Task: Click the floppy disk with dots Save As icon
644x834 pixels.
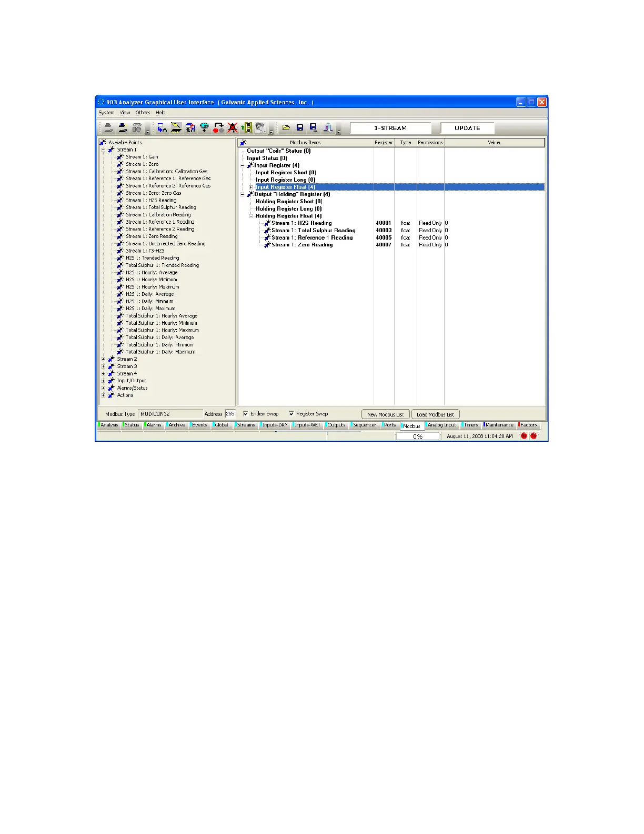Action: (x=314, y=127)
